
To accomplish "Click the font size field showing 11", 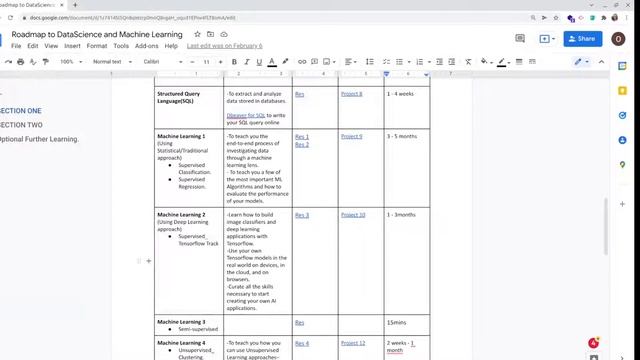I will tap(207, 62).
